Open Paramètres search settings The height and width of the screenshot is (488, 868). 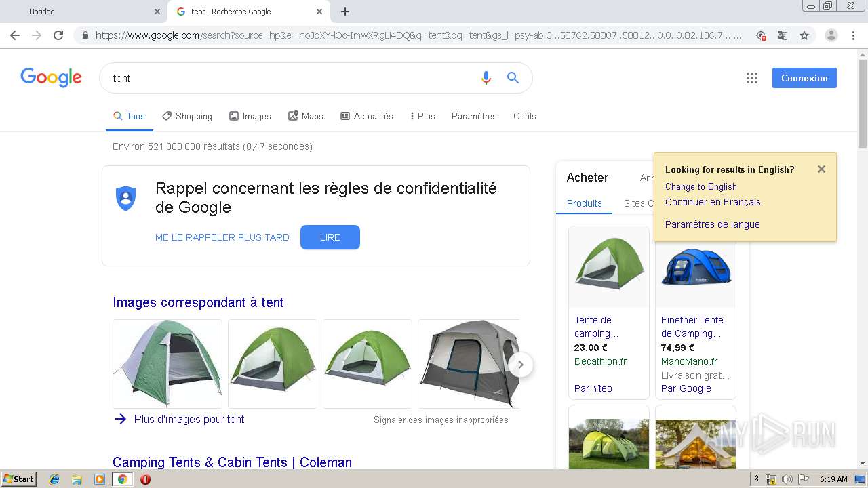pos(474,117)
